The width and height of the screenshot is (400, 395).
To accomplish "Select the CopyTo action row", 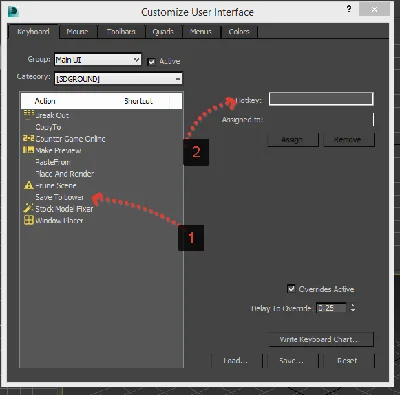I will pos(101,127).
